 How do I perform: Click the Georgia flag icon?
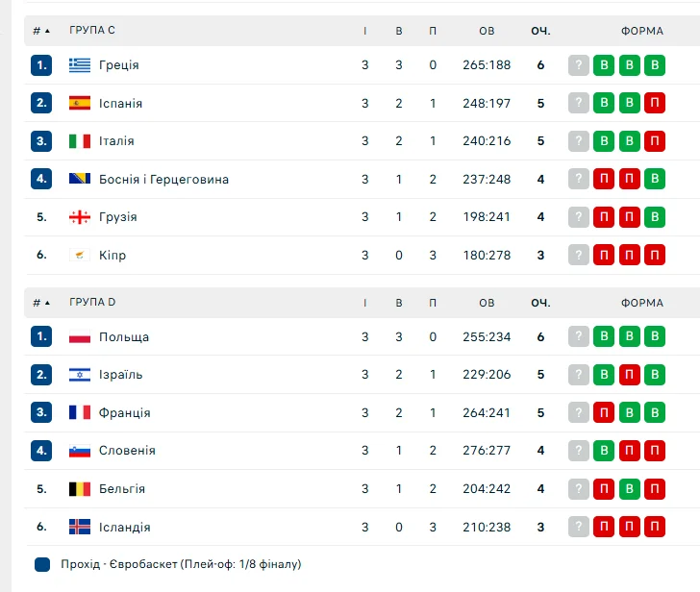[x=80, y=217]
